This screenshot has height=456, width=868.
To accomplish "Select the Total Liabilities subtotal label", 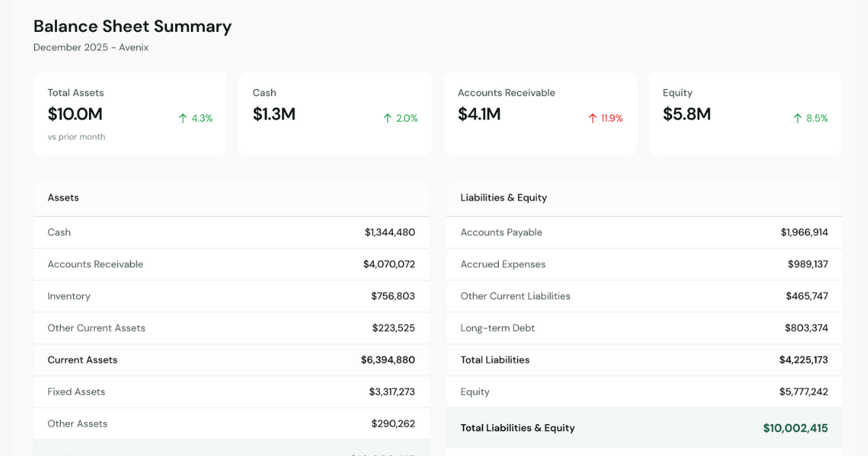I will click(x=495, y=360).
